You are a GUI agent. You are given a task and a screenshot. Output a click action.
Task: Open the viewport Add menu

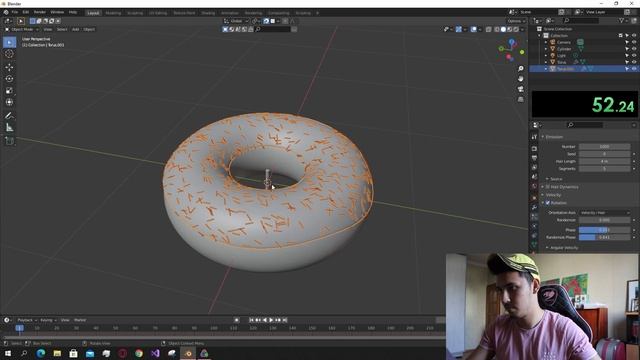pyautogui.click(x=76, y=29)
